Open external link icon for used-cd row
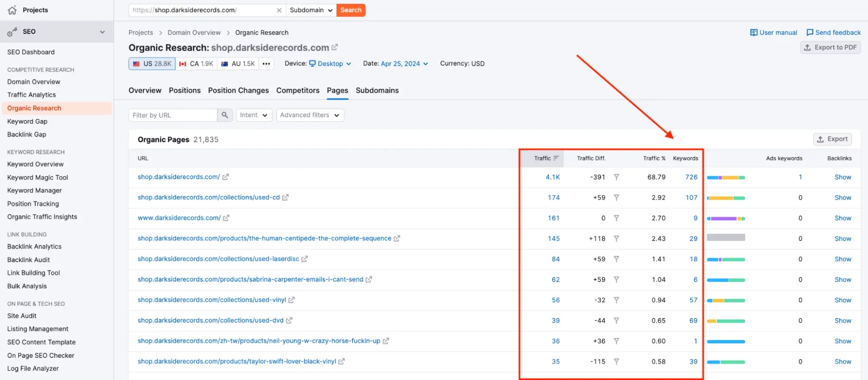This screenshot has height=380, width=868. (x=285, y=197)
